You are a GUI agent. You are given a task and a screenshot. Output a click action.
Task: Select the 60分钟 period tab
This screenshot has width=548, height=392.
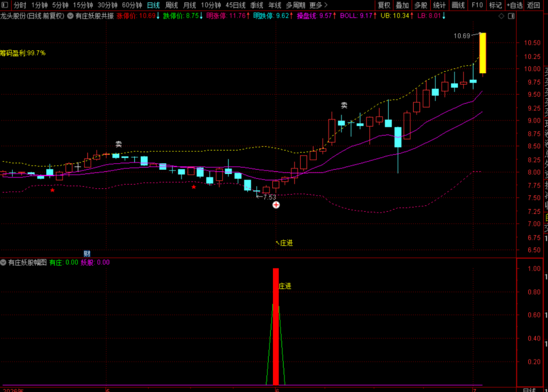pos(132,5)
